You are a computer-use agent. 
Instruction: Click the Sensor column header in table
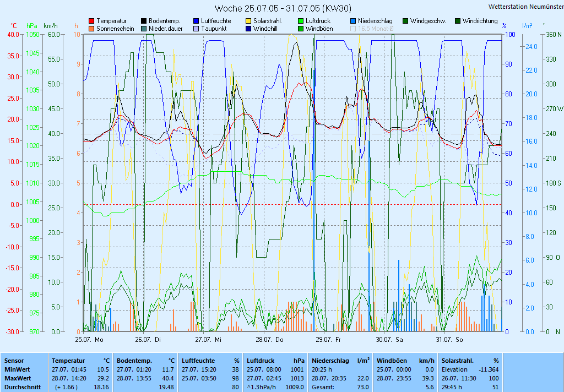click(x=14, y=360)
